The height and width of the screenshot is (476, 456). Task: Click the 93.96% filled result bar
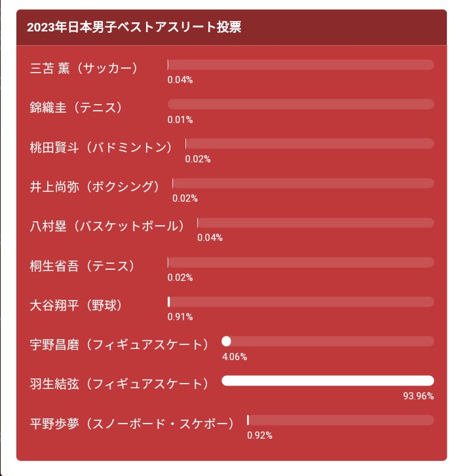click(x=328, y=380)
